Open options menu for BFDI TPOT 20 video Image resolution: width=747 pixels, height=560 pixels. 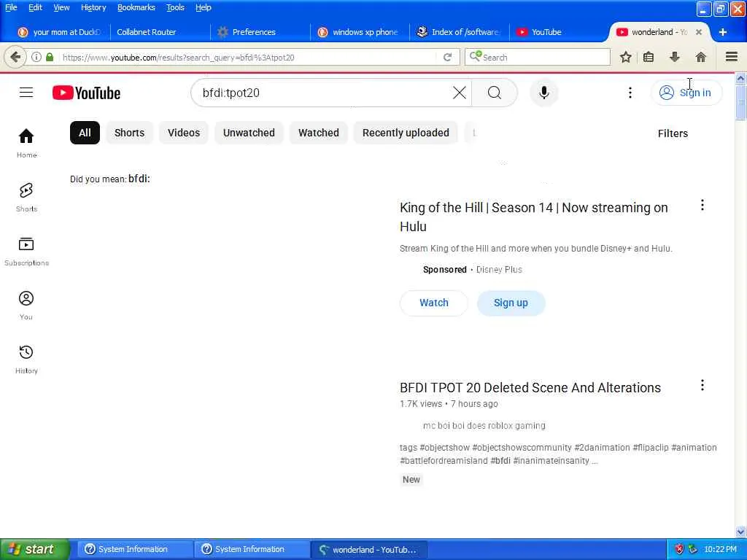pos(702,385)
